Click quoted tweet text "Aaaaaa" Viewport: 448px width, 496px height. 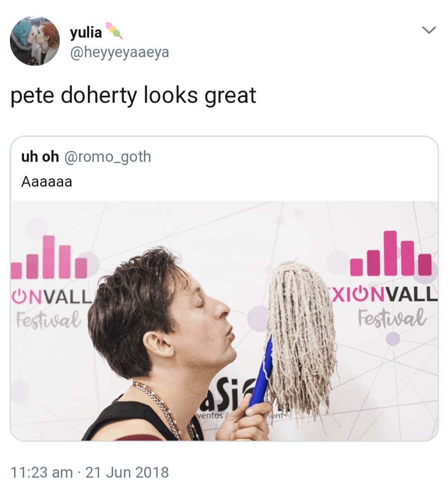pos(47,182)
